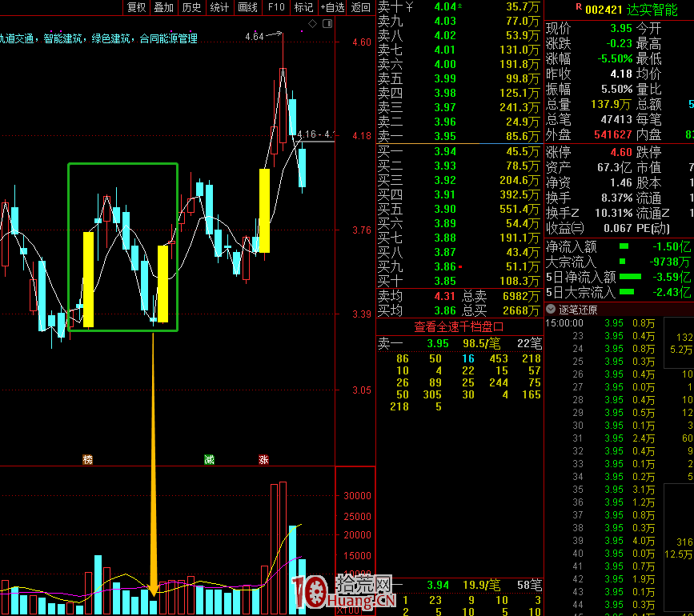Click the 标记 toolbar button
This screenshot has width=694, height=616.
(x=303, y=7)
